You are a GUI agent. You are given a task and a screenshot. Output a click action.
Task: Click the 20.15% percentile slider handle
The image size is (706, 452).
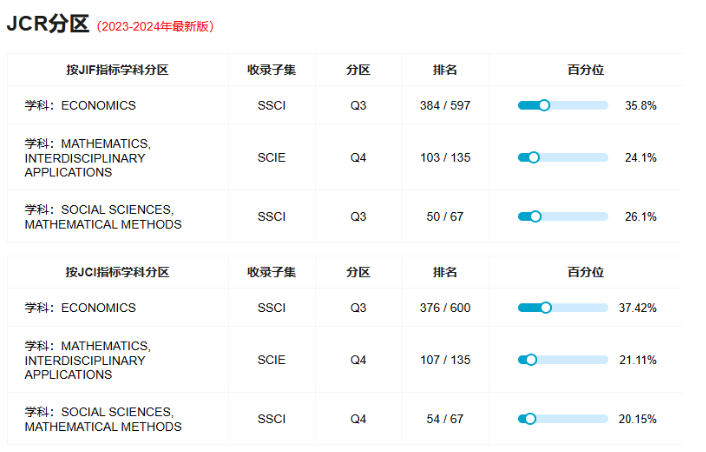[530, 419]
